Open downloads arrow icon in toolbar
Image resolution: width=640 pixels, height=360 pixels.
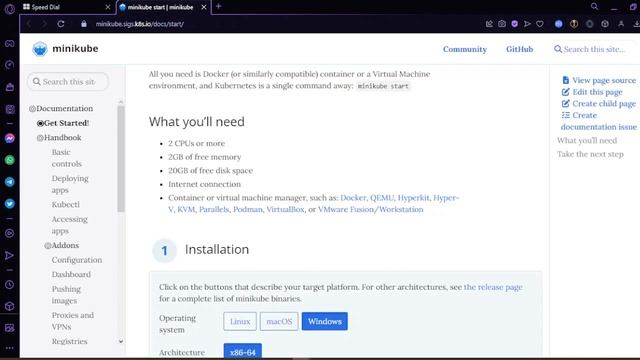pyautogui.click(x=636, y=24)
